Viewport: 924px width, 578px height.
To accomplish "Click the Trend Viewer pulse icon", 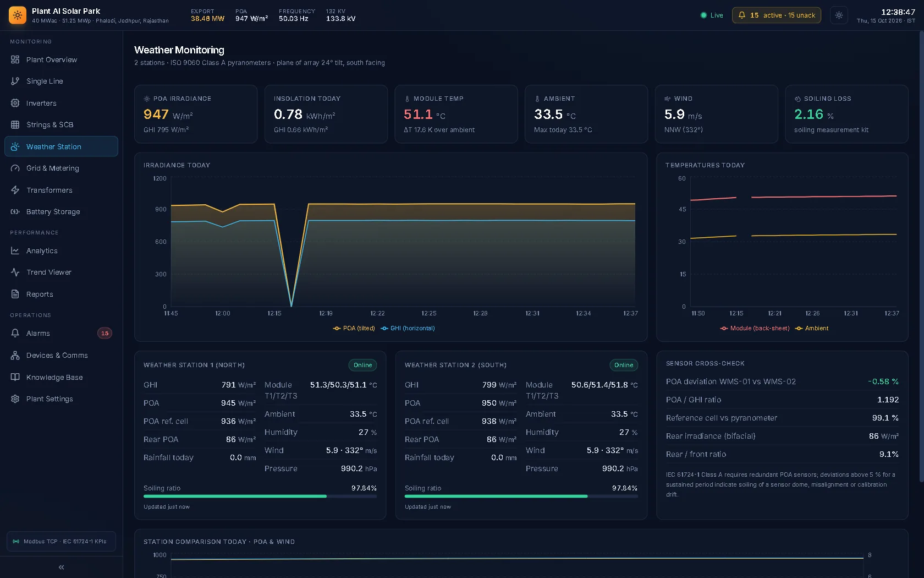I will 15,272.
